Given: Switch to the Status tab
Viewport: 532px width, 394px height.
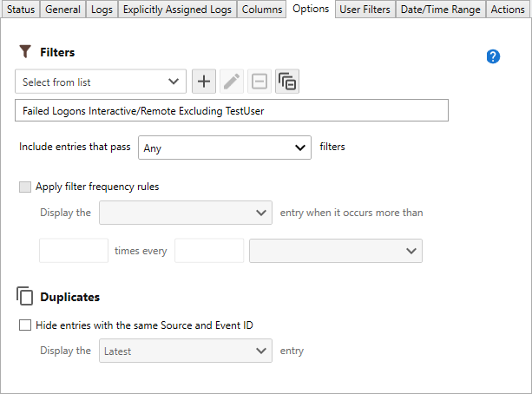Looking at the screenshot, I should point(21,10).
